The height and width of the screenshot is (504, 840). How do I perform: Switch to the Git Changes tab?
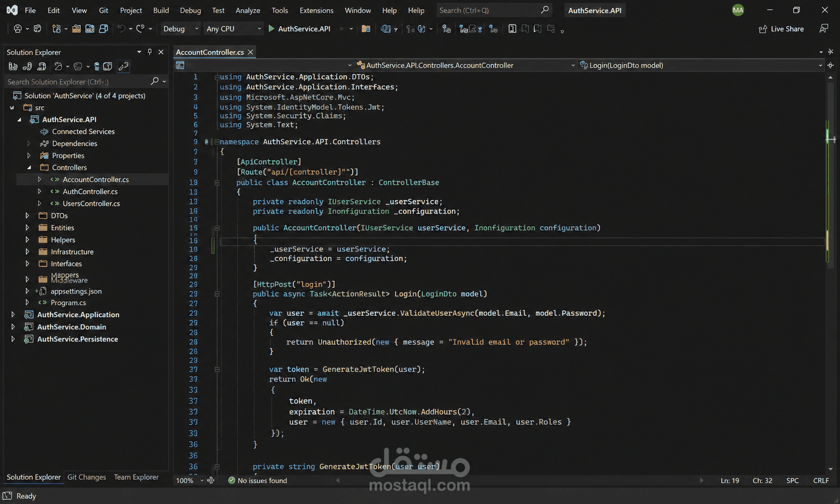pyautogui.click(x=87, y=477)
